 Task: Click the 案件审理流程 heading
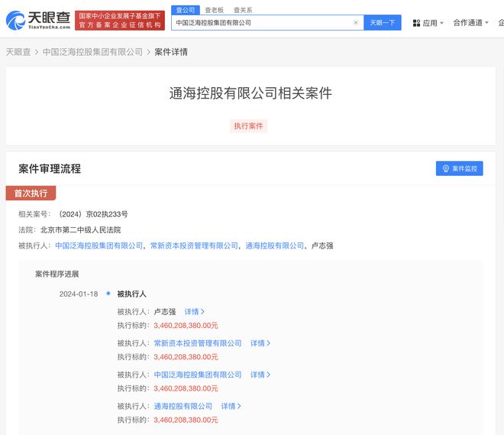[x=50, y=169]
